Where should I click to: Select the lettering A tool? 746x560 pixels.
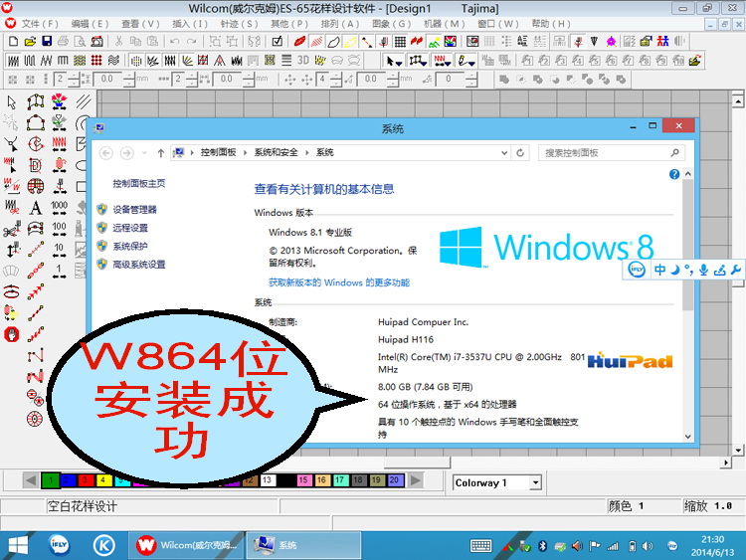[x=36, y=208]
